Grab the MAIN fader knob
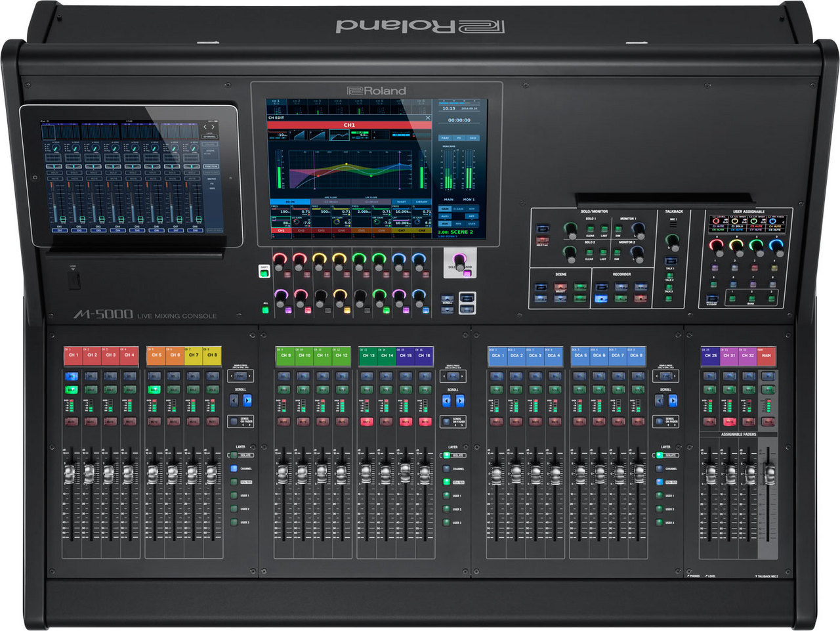Screen dimensions: 840x631 [768, 475]
